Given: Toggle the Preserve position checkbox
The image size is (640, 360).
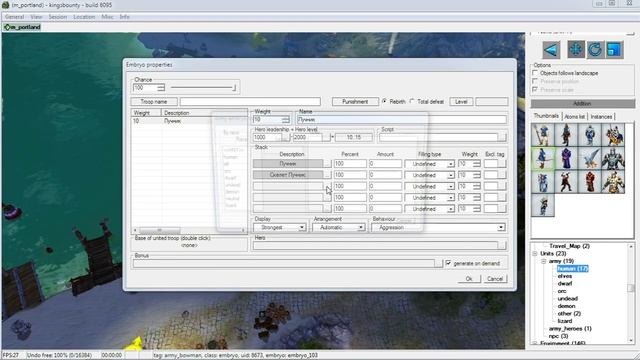Looking at the screenshot, I should tap(535, 81).
